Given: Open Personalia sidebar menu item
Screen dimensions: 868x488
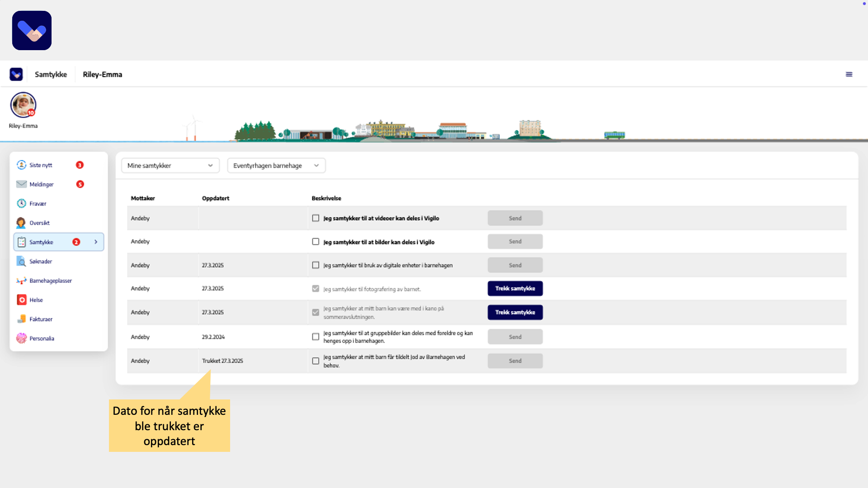Looking at the screenshot, I should [x=42, y=338].
